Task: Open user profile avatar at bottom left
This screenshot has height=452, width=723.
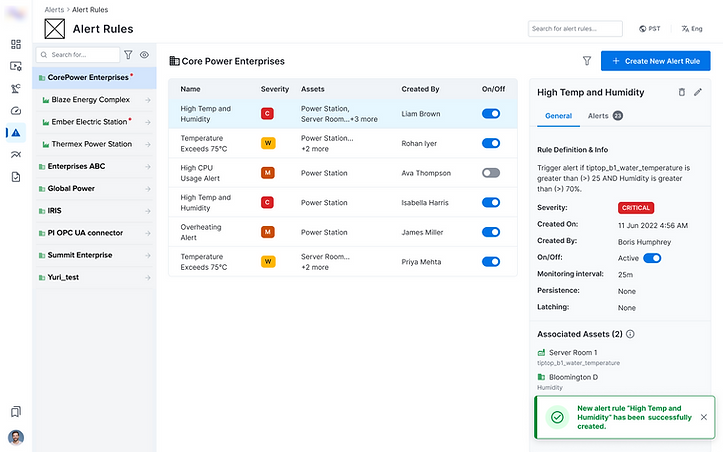Action: point(15,437)
